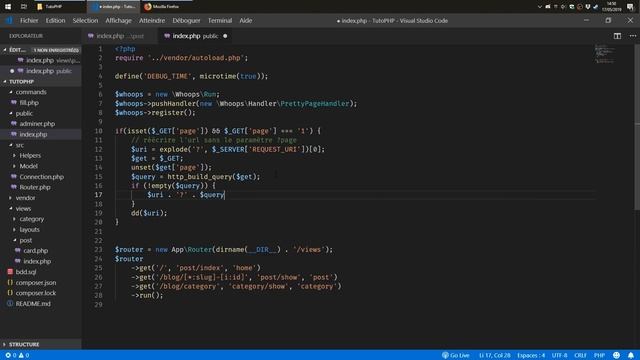This screenshot has width=640, height=360.
Task: Open Windows notification center icon
Action: coord(631,7)
